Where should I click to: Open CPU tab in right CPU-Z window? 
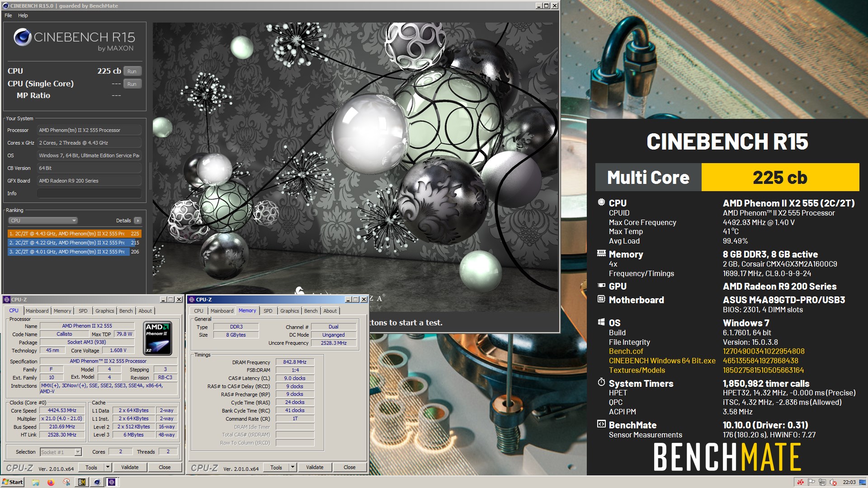199,311
